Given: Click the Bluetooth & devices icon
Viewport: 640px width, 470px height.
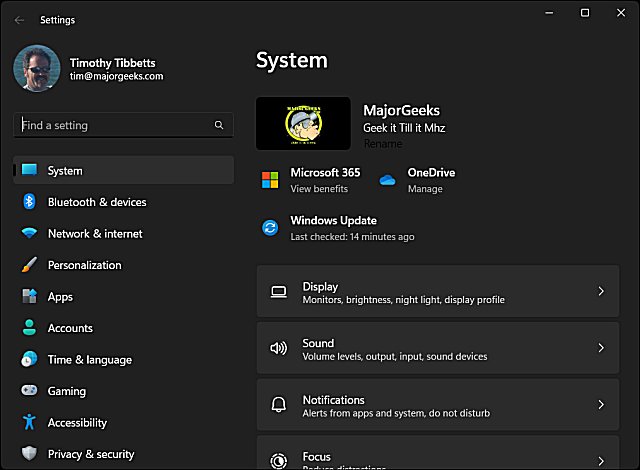Looking at the screenshot, I should pyautogui.click(x=29, y=202).
